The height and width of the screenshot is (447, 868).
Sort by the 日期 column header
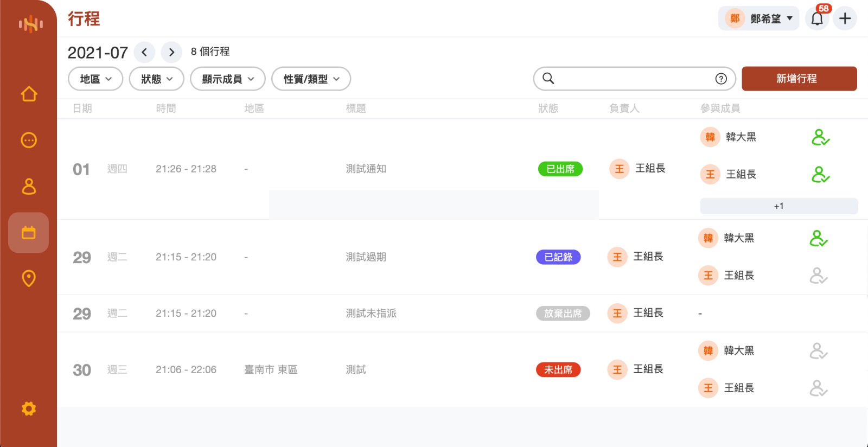[x=82, y=108]
